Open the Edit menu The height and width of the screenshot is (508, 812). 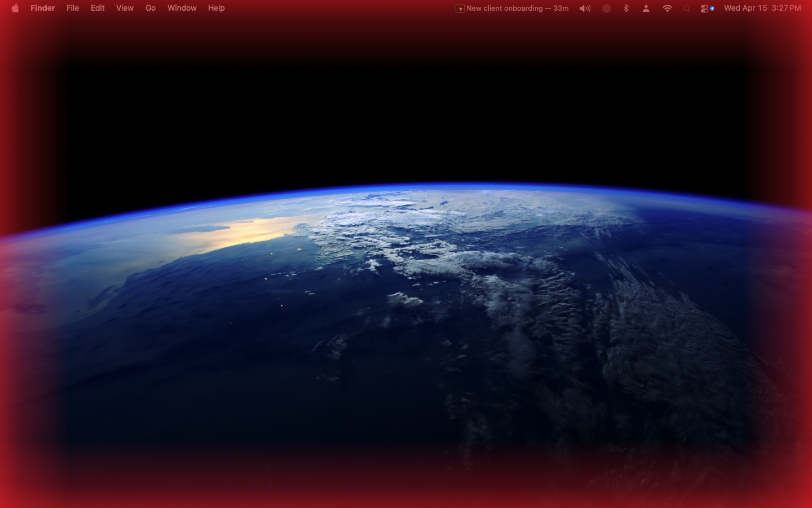coord(97,8)
